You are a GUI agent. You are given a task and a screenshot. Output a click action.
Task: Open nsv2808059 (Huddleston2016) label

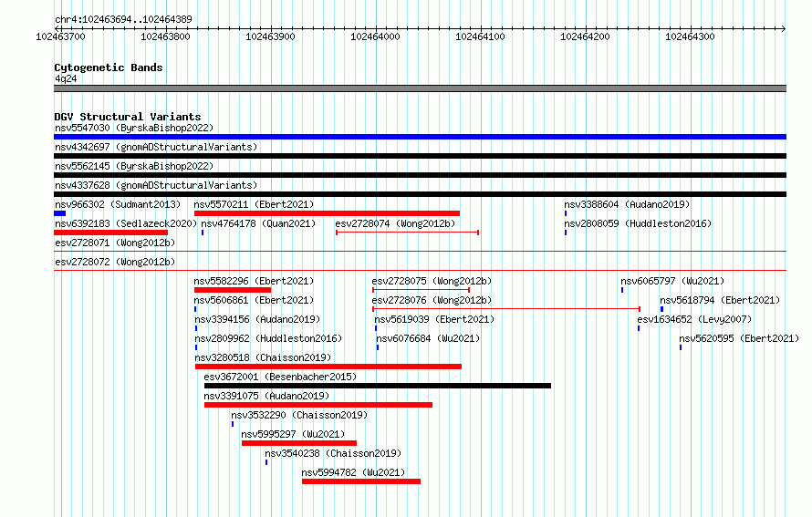coord(638,223)
